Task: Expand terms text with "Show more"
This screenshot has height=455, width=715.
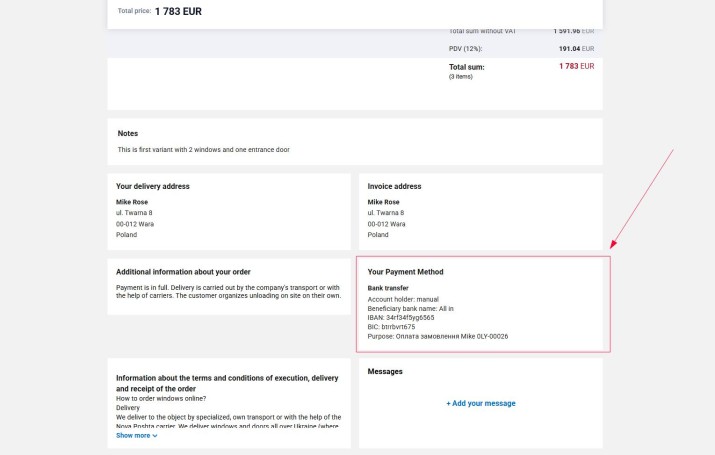Action: click(x=133, y=436)
